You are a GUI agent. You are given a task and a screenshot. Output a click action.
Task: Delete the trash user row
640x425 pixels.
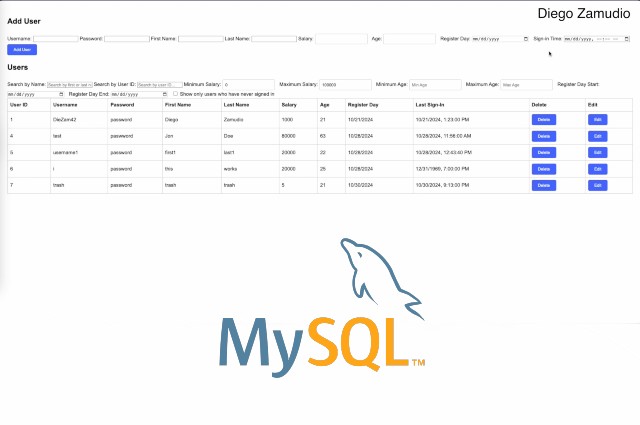pos(544,185)
